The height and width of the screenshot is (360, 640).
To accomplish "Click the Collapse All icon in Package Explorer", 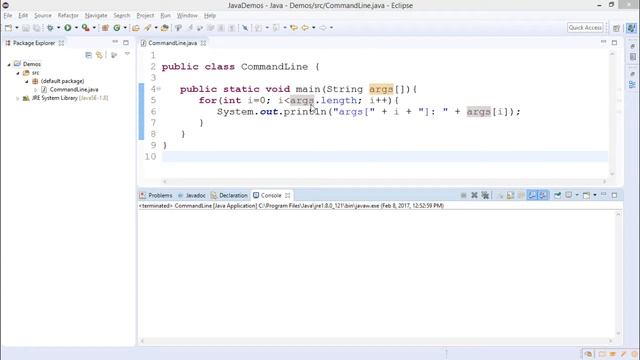I will tap(89, 55).
